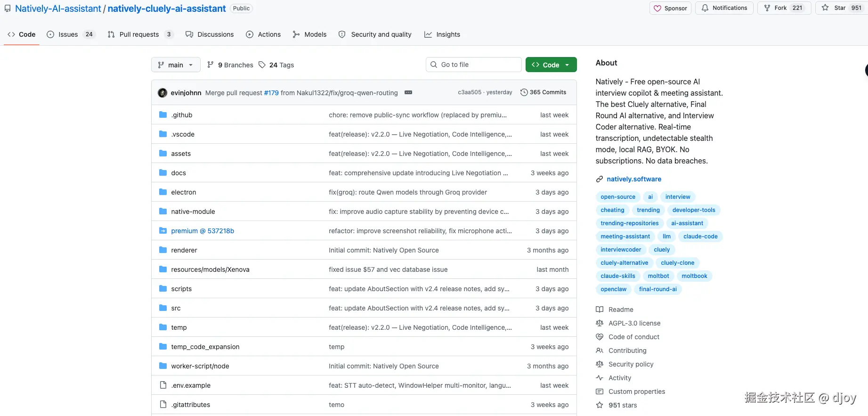868x416 pixels.
Task: Open the Pull requests tab
Action: click(x=140, y=34)
